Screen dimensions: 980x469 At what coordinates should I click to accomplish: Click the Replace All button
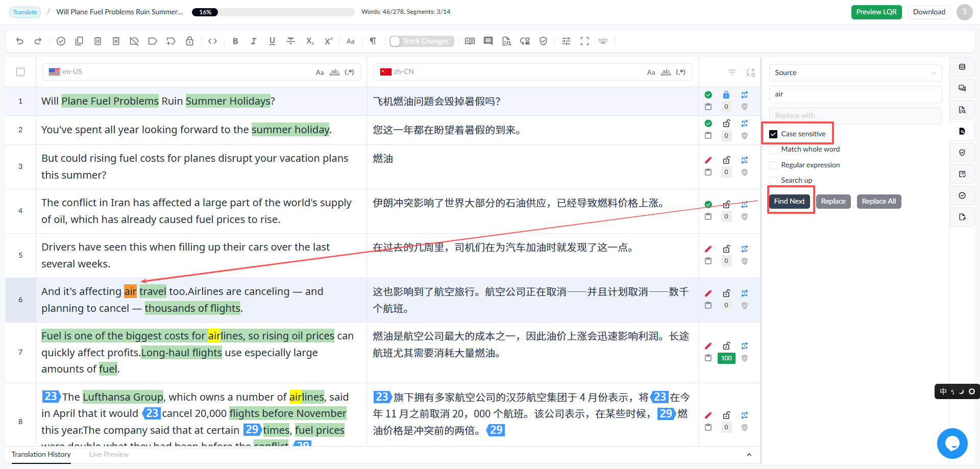point(879,202)
